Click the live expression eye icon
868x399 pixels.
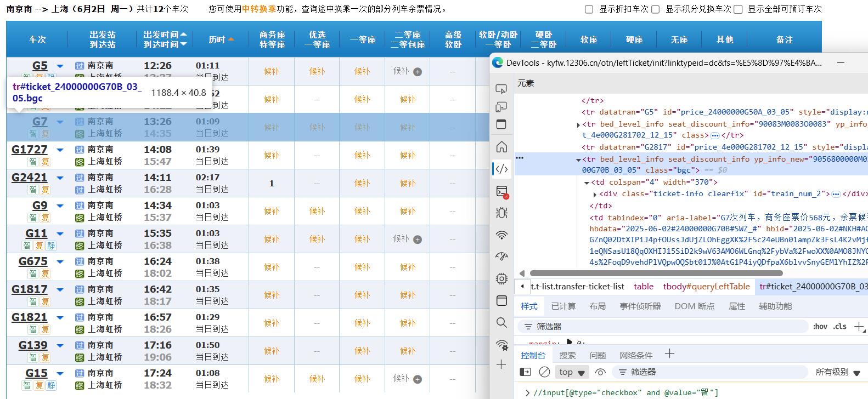coord(600,372)
